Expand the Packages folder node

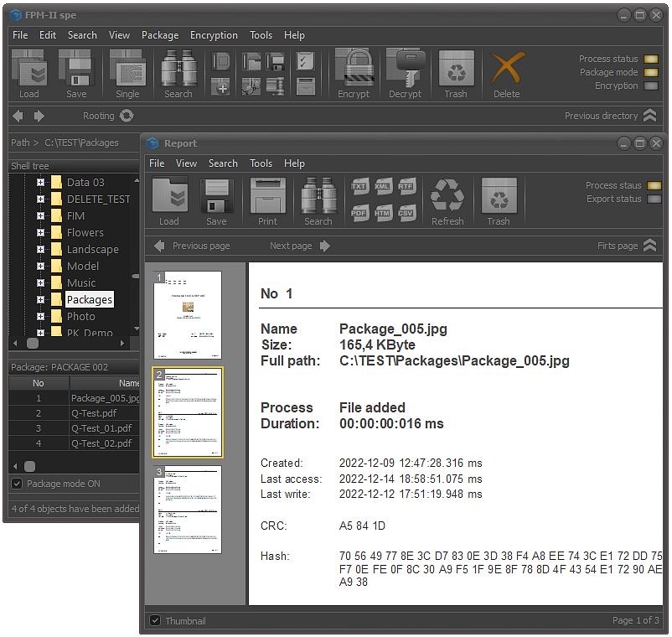click(x=40, y=299)
